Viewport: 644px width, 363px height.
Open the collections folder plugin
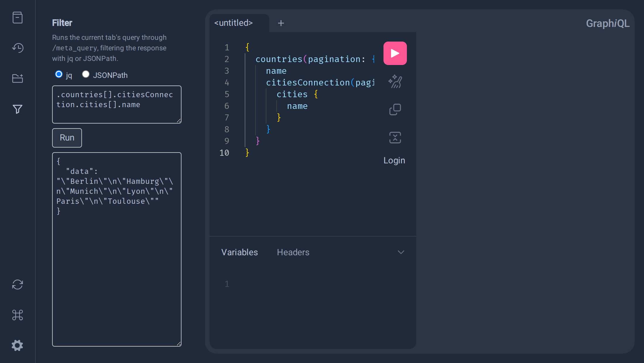click(x=18, y=78)
